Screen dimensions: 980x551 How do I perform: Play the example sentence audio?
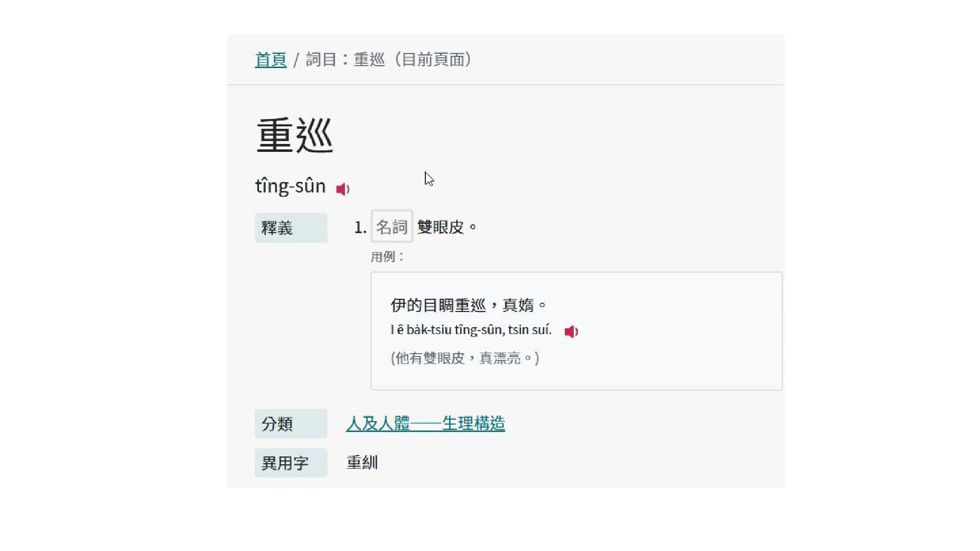click(x=571, y=332)
